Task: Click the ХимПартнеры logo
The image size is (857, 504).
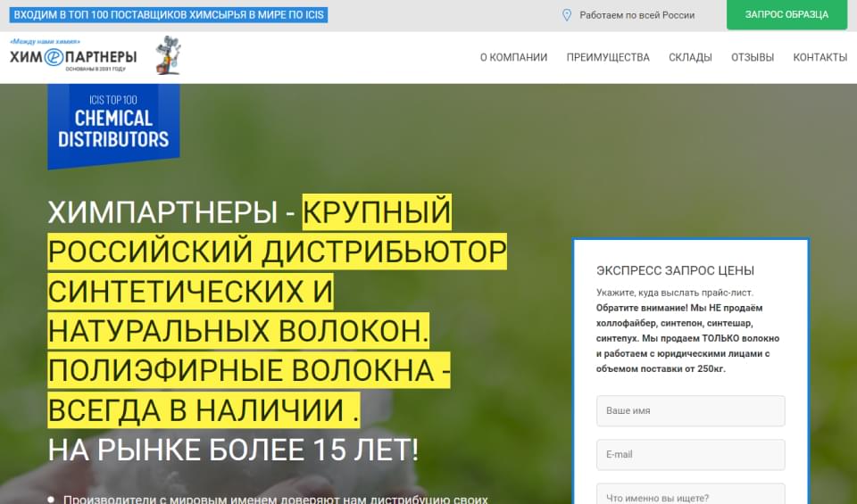Action: pyautogui.click(x=73, y=55)
